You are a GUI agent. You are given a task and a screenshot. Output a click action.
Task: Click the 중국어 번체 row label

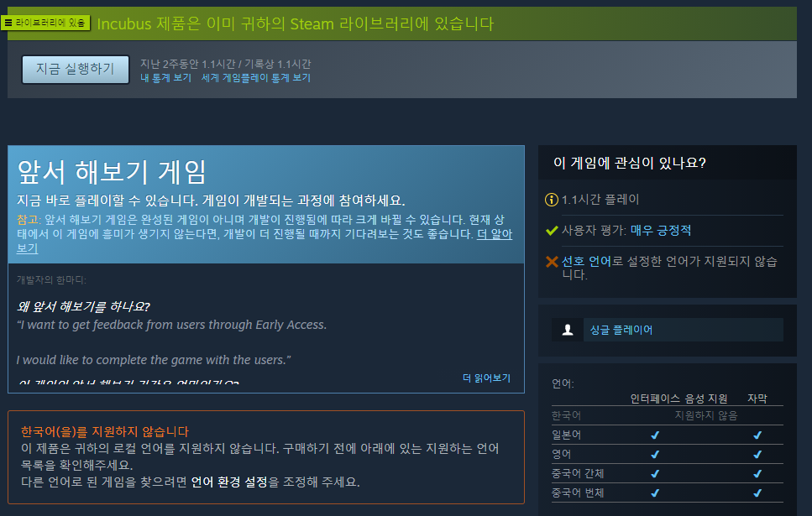[x=578, y=493]
